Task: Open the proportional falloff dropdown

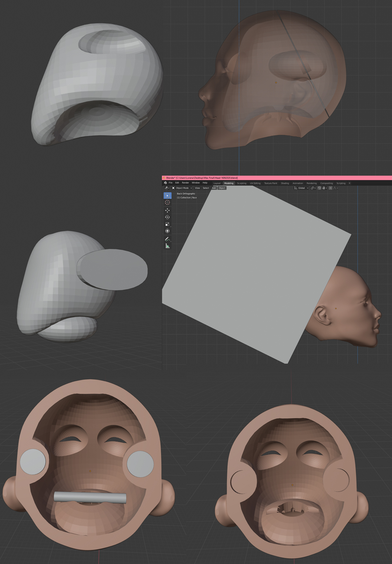Action: (336, 188)
